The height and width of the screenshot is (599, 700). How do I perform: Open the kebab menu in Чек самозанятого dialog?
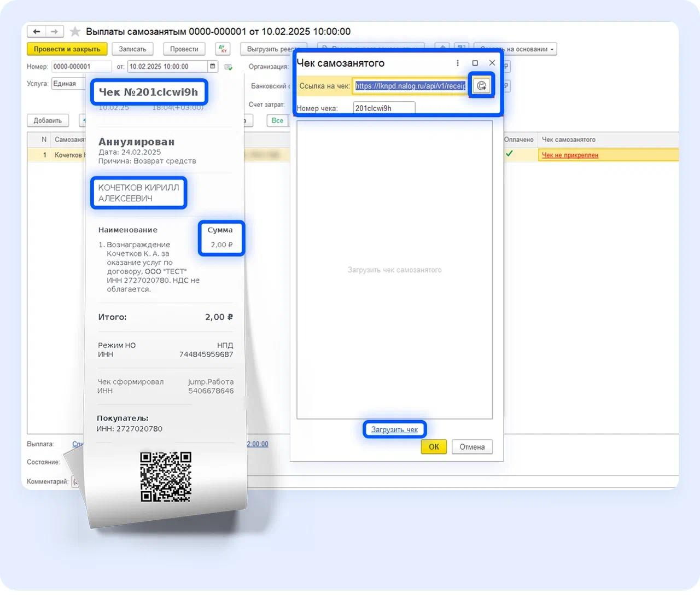pos(458,63)
